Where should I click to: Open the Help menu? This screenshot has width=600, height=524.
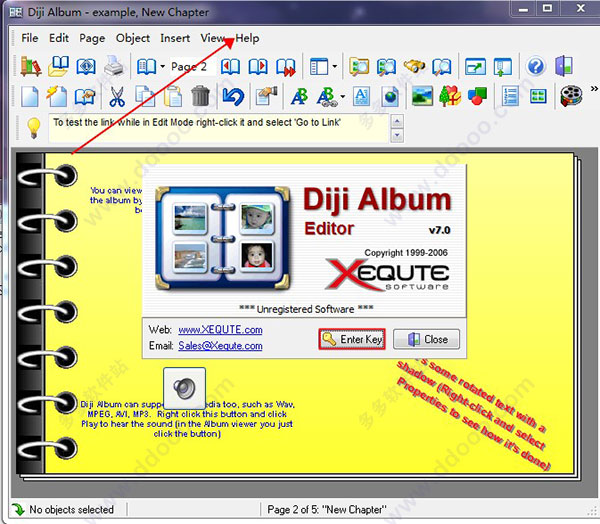(247, 38)
